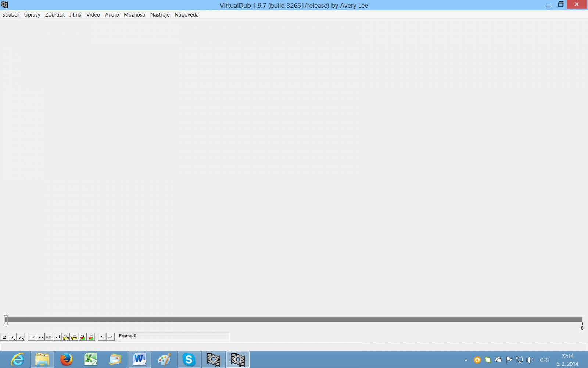
Task: Jump to the end of video
Action: click(57, 337)
